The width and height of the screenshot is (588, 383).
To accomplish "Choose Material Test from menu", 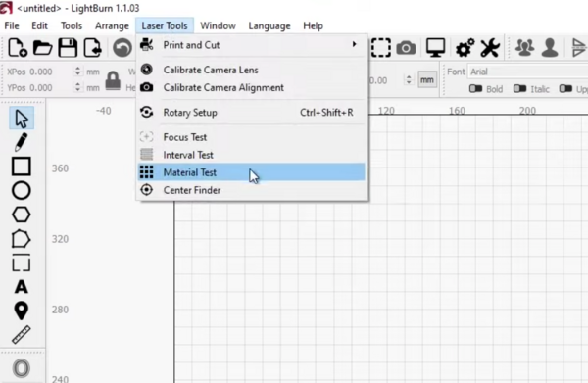I will (251, 172).
